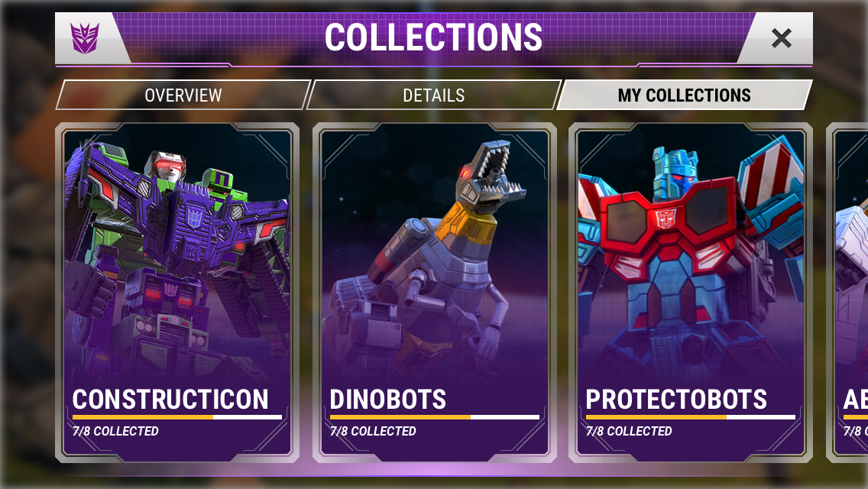Tap the Constructicon title text
Viewport: 868px width, 489px height.
click(x=170, y=400)
